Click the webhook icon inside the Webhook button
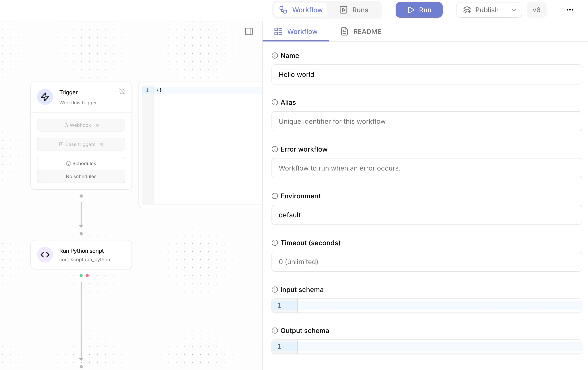The width and height of the screenshot is (588, 370). click(66, 125)
